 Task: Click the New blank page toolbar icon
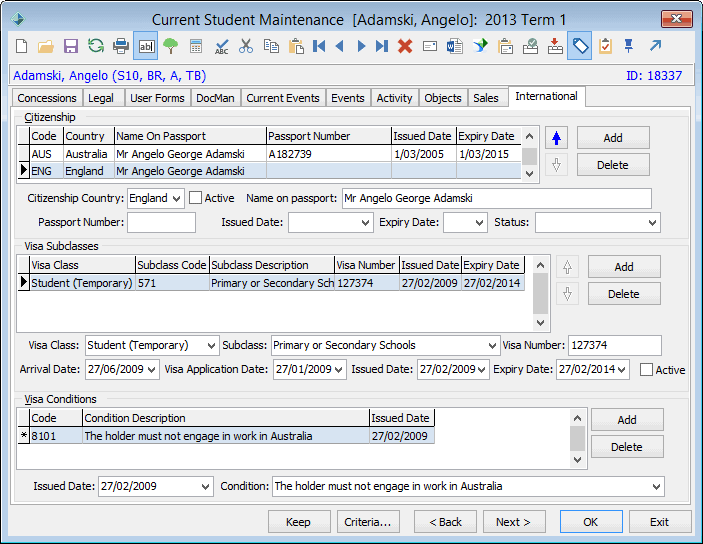(22, 46)
